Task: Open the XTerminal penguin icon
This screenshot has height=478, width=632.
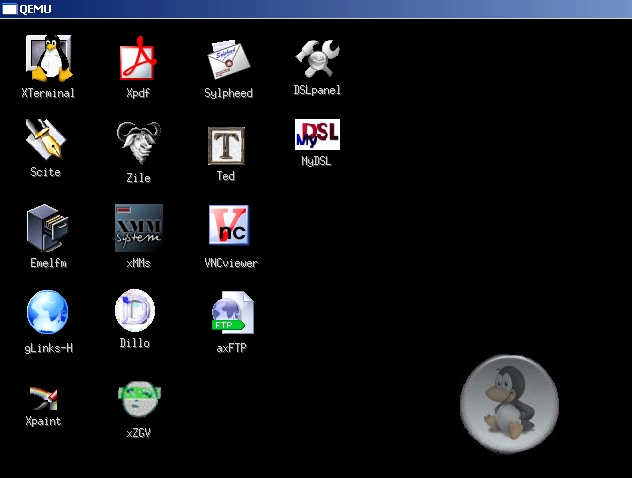Action: [x=49, y=58]
